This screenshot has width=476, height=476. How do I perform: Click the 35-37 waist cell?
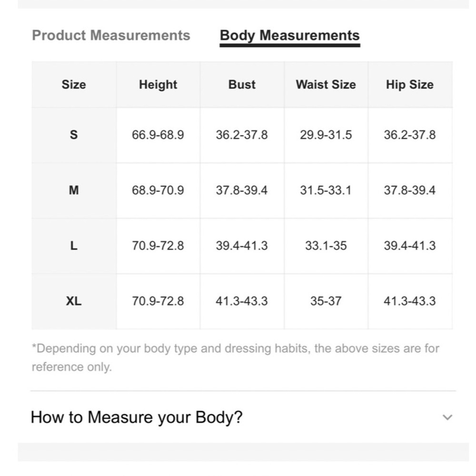[x=326, y=301]
